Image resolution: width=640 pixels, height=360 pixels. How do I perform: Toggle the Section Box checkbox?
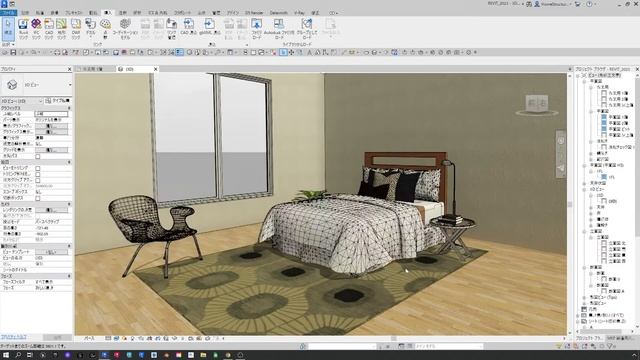click(x=38, y=198)
